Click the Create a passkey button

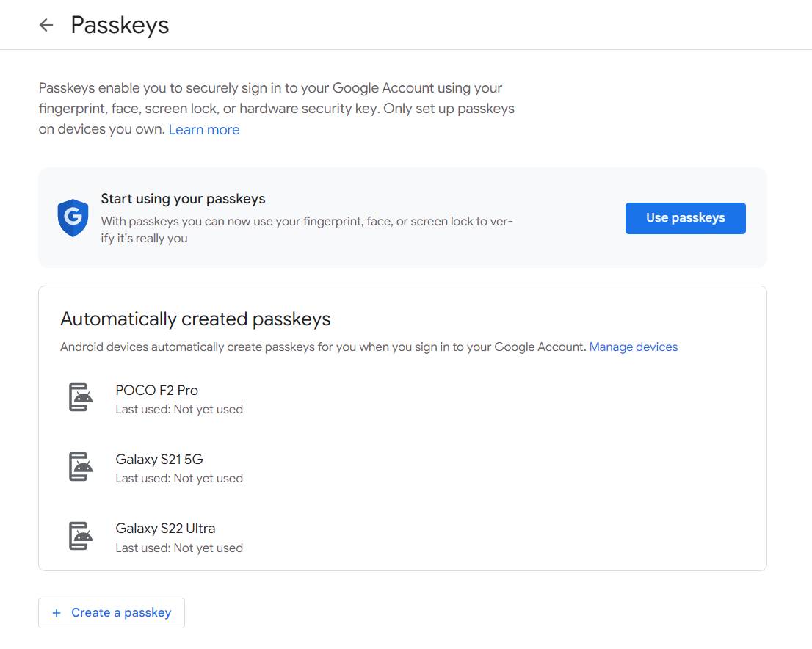[112, 613]
